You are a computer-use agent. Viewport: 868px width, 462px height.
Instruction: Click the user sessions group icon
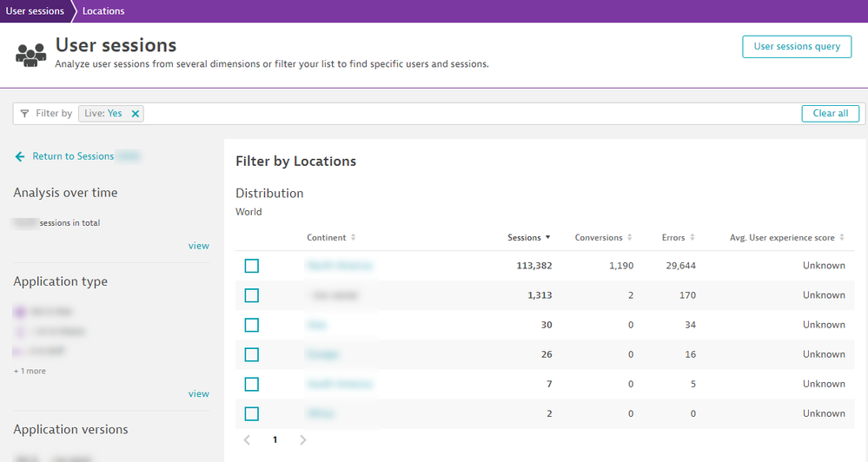30,53
